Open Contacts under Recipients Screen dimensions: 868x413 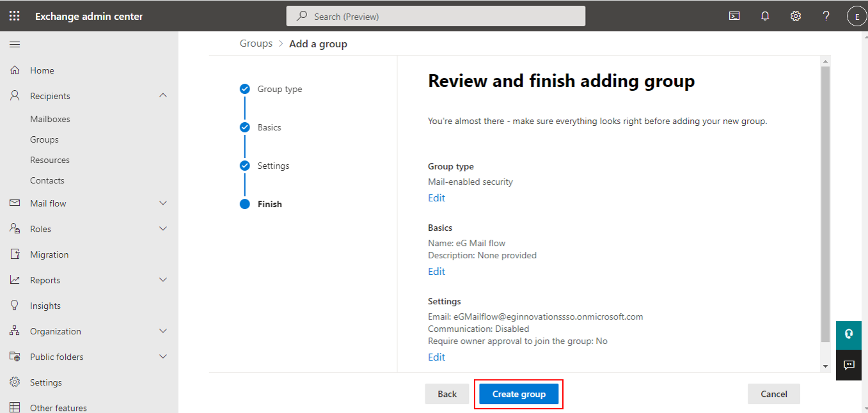coord(47,180)
